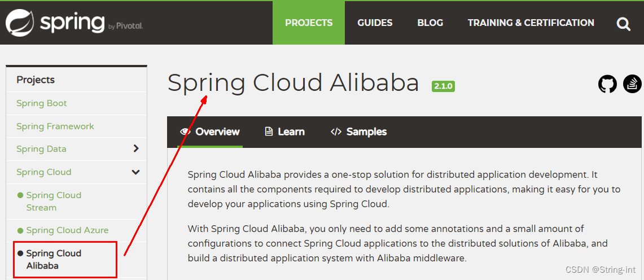
Task: Select Spring Cloud Azure in sidebar
Action: (67, 230)
